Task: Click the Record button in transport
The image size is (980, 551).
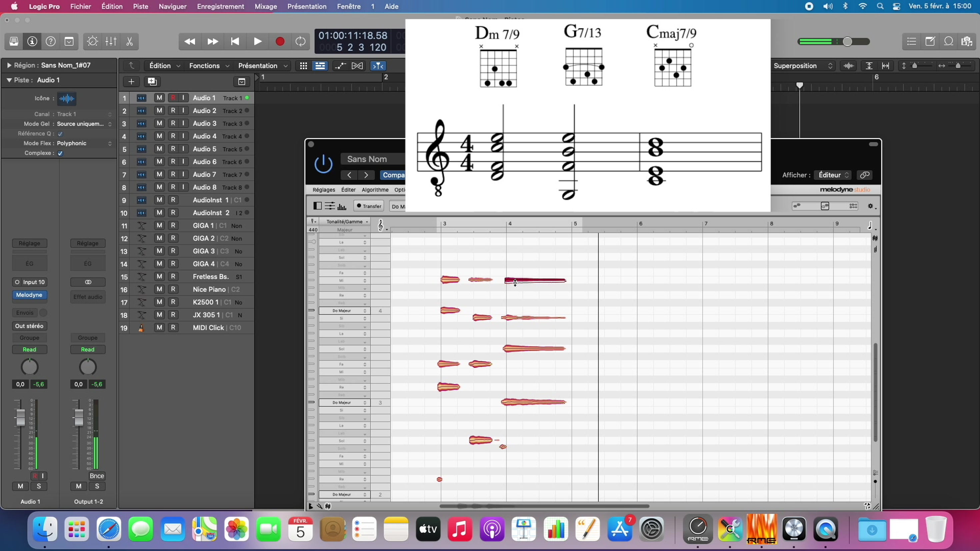Action: (280, 41)
